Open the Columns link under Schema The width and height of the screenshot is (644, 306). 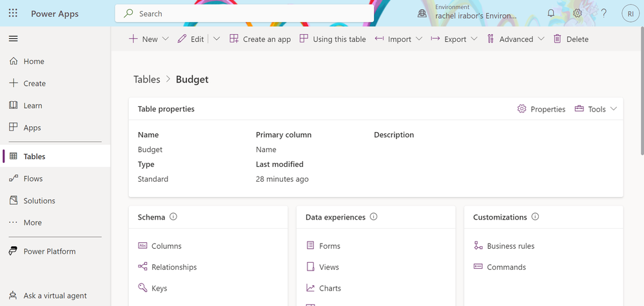[x=166, y=246]
